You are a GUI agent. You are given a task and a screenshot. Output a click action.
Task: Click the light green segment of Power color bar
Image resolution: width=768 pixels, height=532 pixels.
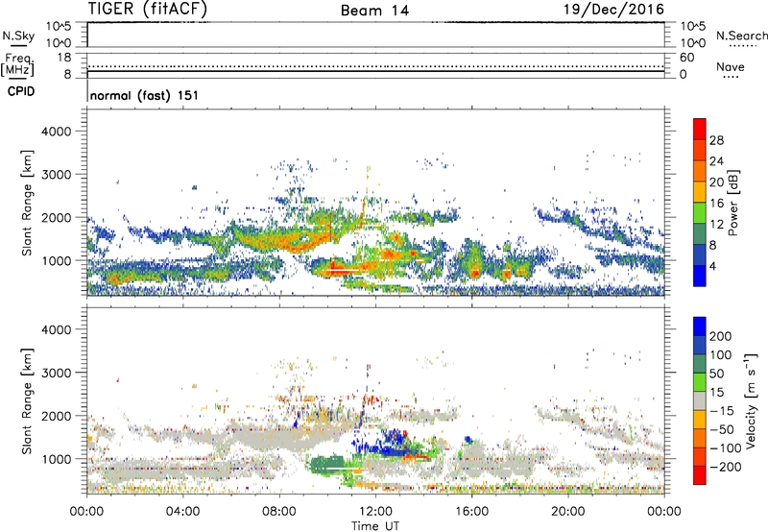[x=700, y=213]
